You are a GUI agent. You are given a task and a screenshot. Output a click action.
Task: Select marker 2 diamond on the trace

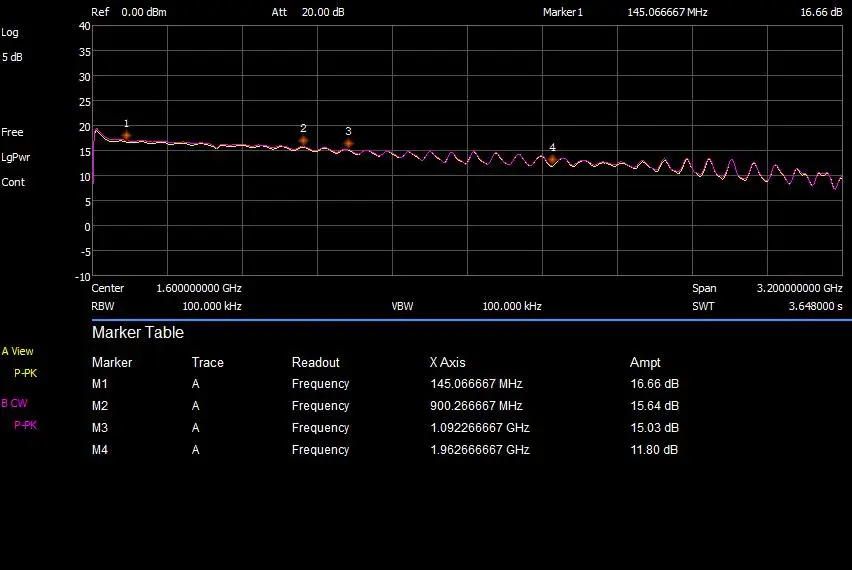pyautogui.click(x=303, y=141)
